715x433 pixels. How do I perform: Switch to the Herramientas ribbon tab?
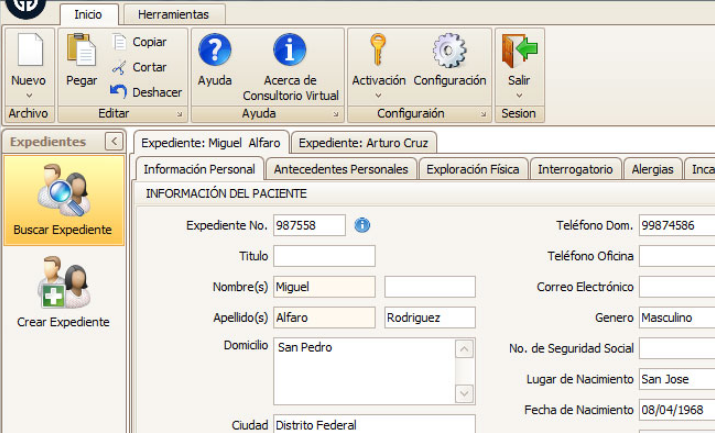[x=173, y=15]
